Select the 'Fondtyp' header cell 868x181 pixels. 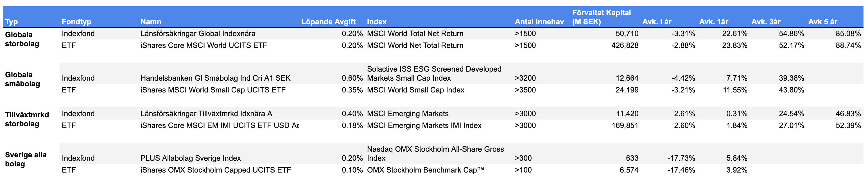click(x=76, y=22)
